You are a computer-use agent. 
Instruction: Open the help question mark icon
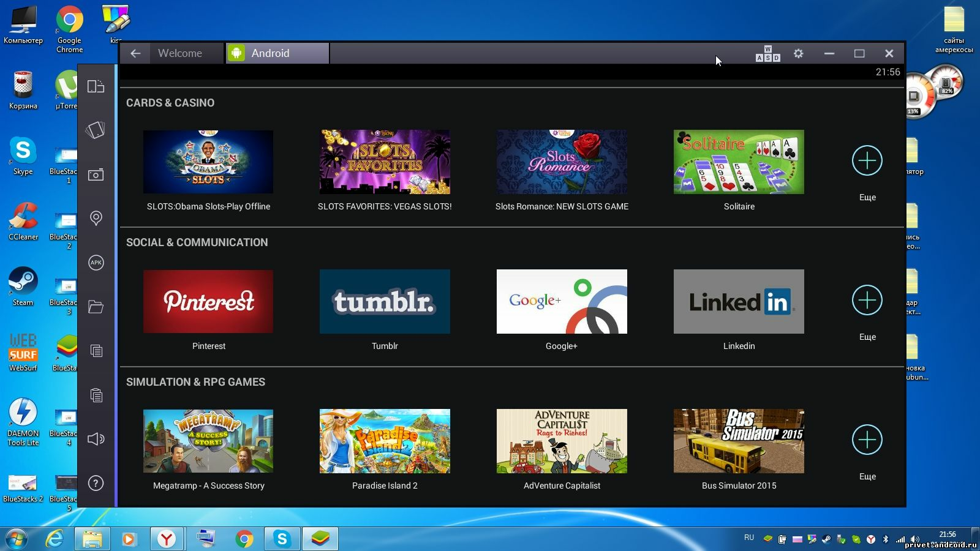pos(96,483)
